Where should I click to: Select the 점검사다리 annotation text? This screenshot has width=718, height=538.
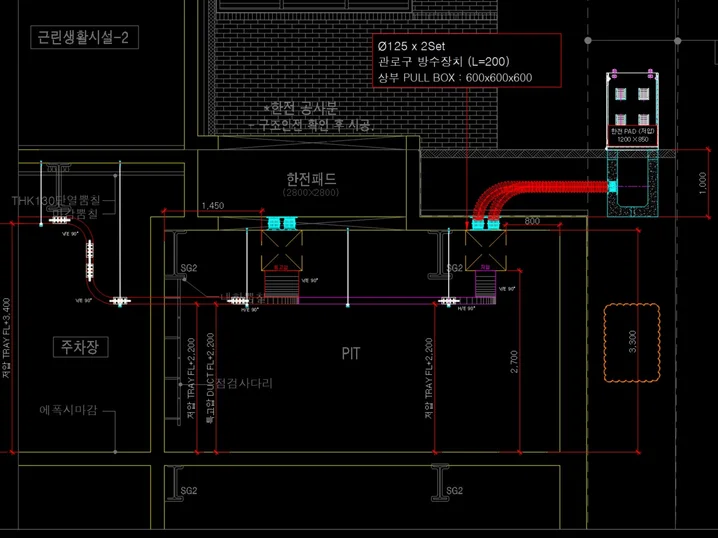click(243, 383)
